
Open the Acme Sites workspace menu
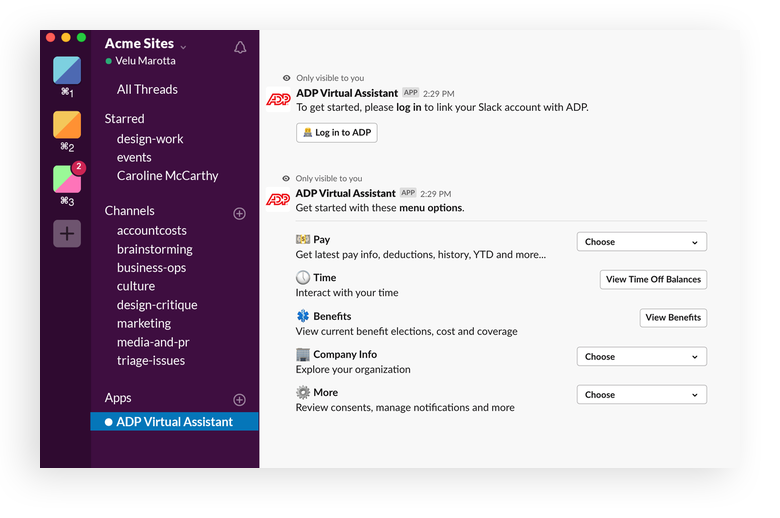pos(145,44)
